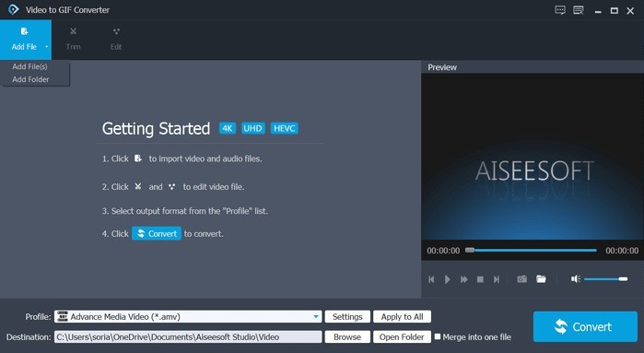This screenshot has width=644, height=353.
Task: Click the app logo in title bar
Action: [13, 9]
